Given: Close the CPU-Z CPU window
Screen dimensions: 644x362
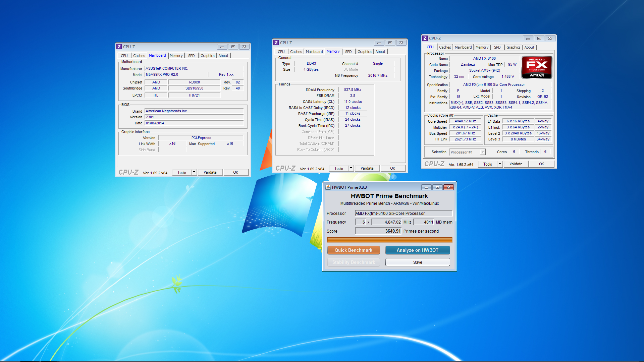Looking at the screenshot, I should tap(550, 39).
